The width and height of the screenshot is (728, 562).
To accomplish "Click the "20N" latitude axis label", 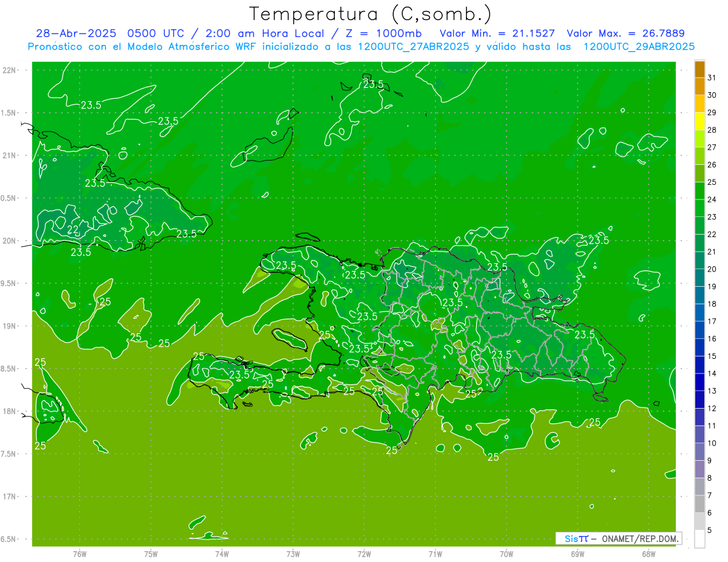I will click(x=11, y=241).
